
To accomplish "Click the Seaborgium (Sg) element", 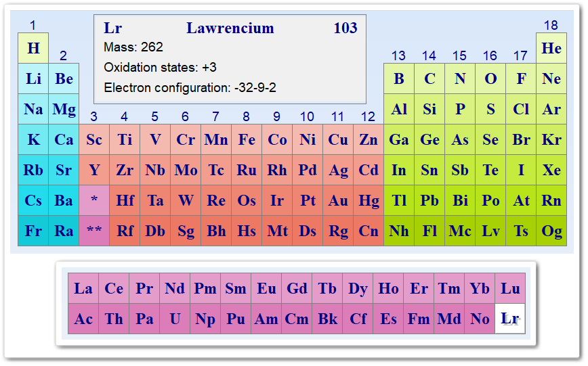I will click(186, 231).
